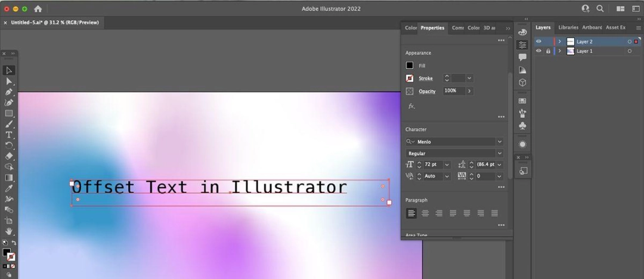Viewport: 644px width, 279px height.
Task: Select the Gradient tool
Action: (x=8, y=178)
